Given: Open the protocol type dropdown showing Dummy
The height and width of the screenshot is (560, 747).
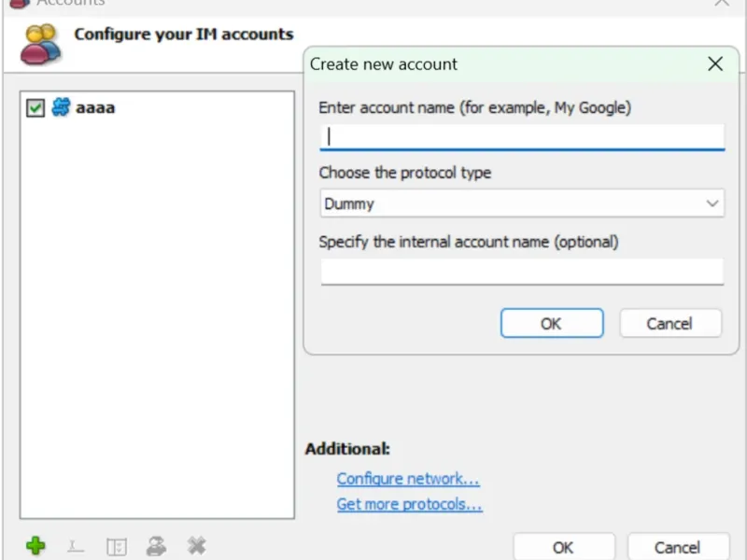Looking at the screenshot, I should coord(522,203).
